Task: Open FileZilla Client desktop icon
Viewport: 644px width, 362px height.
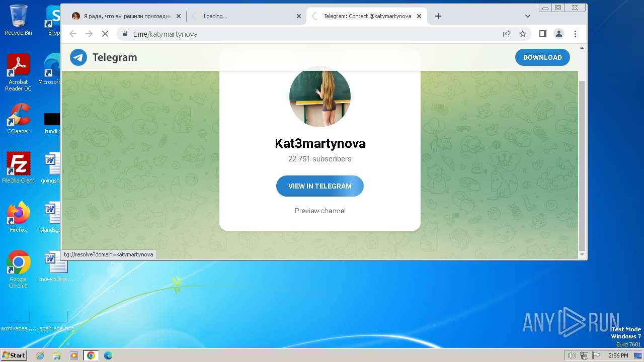Action: pos(18,167)
